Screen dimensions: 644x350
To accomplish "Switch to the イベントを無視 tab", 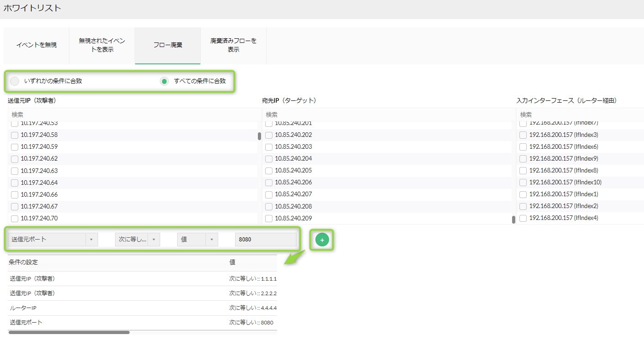I will point(37,45).
